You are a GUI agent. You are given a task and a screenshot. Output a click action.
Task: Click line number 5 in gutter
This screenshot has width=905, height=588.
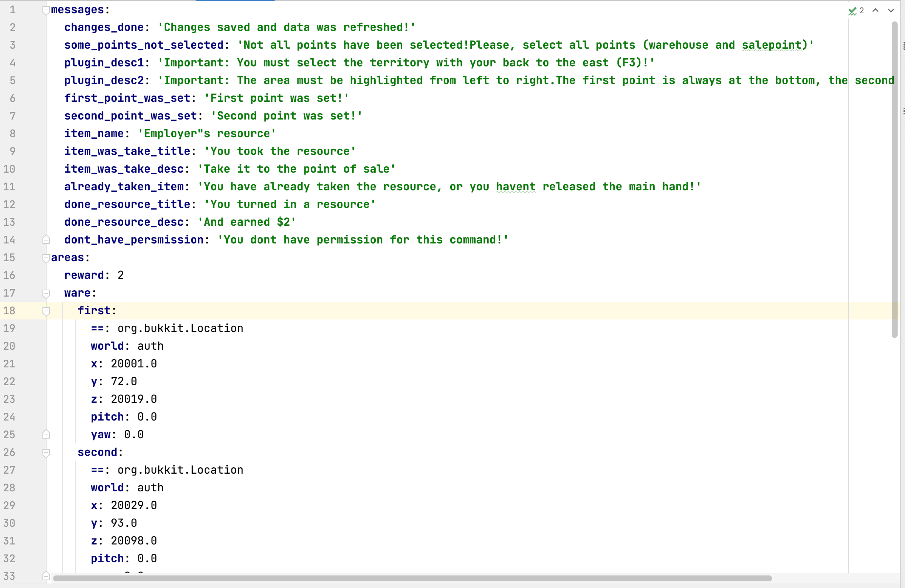click(13, 80)
